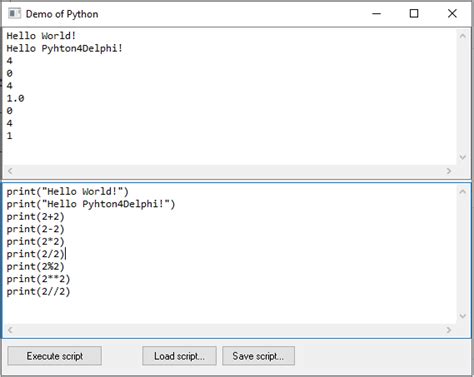Maximize the Demo of Python window
Image resolution: width=474 pixels, height=377 pixels.
(414, 14)
